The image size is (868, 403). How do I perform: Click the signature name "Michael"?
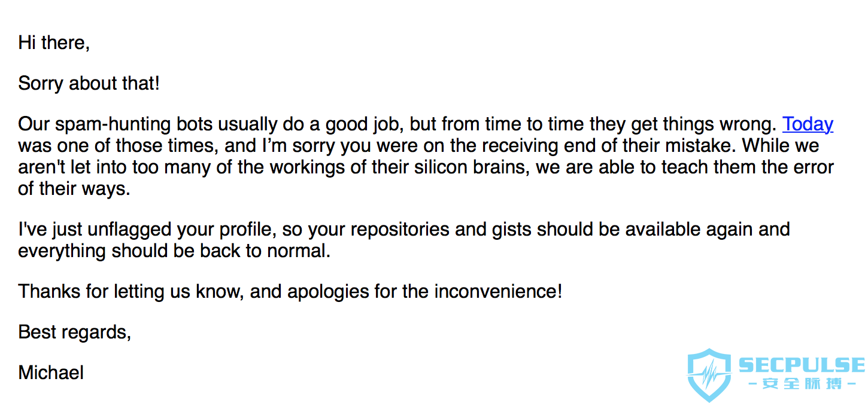(51, 373)
